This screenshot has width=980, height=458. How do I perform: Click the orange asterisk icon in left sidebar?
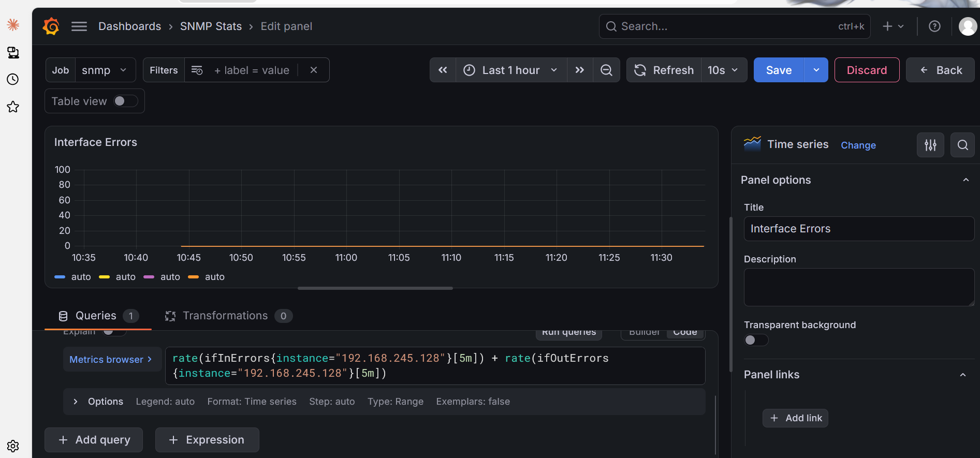point(13,24)
